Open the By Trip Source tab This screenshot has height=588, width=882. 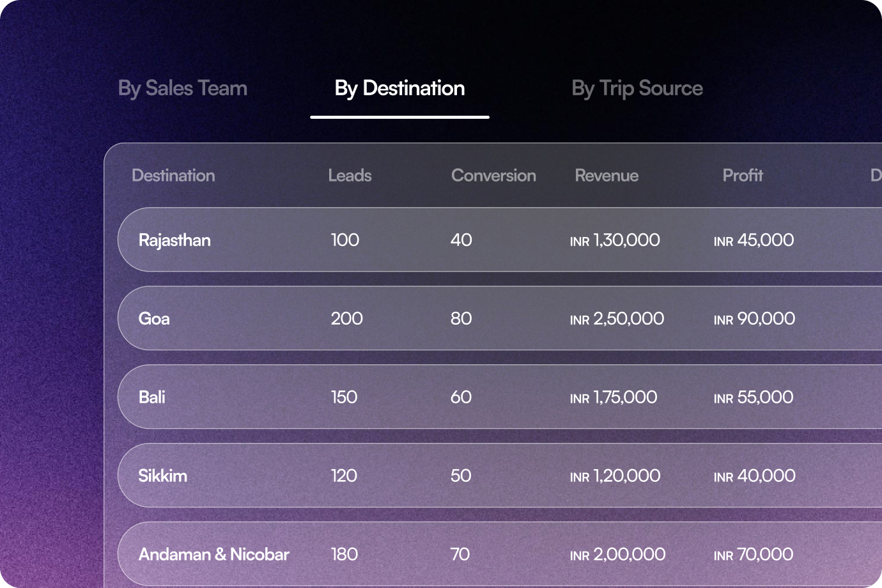coord(637,88)
